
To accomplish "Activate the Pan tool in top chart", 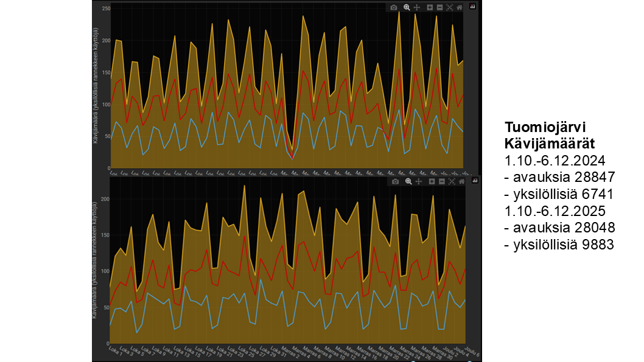I will point(417,7).
